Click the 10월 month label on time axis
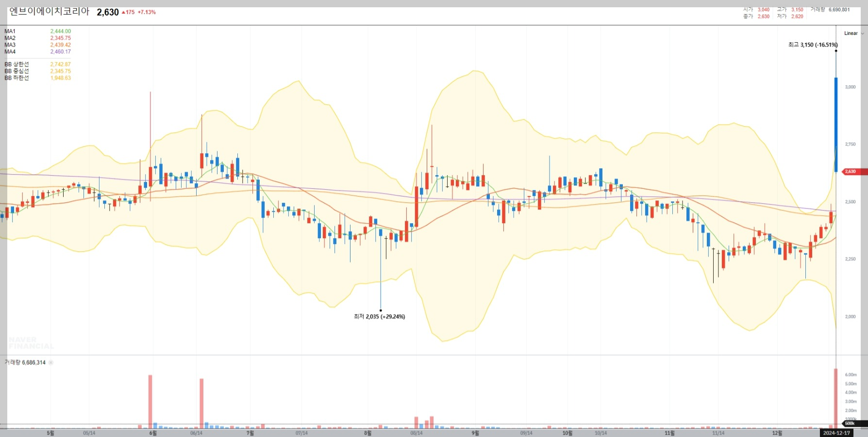Screen dimensions: 868x437 click(567, 433)
